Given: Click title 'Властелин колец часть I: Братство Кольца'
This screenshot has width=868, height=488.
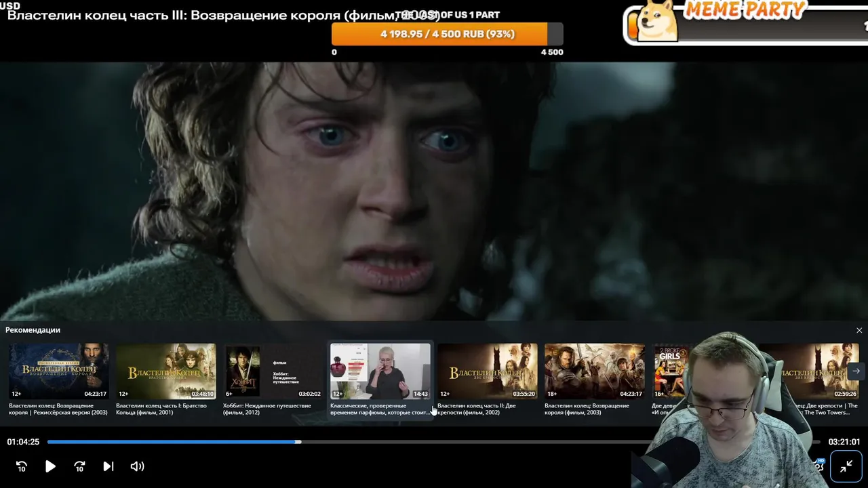Looking at the screenshot, I should tap(161, 409).
